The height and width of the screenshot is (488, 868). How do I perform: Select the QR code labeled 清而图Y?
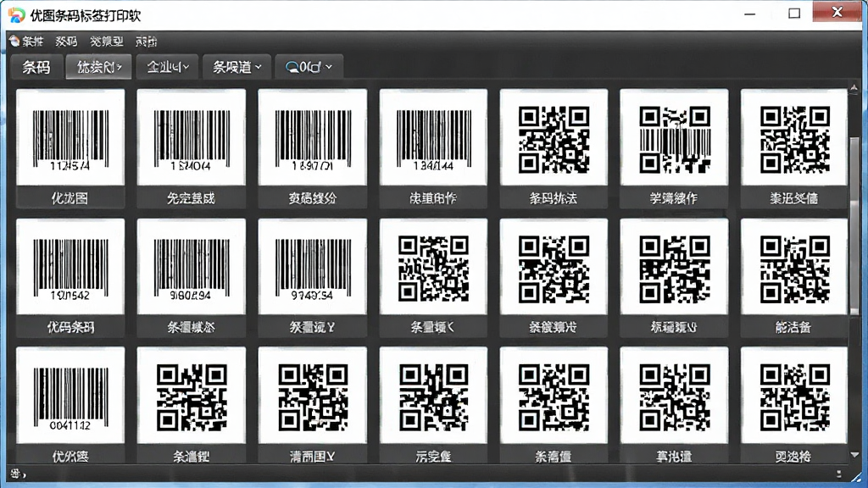312,406
